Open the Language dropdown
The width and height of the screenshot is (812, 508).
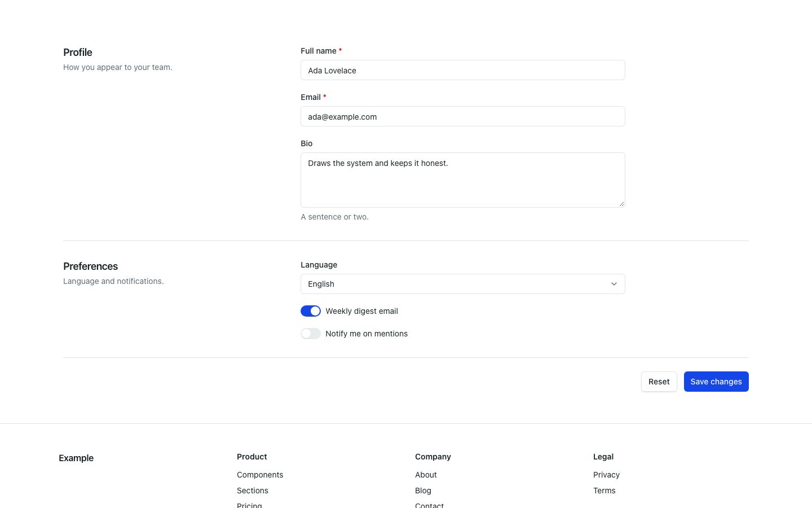(x=462, y=284)
